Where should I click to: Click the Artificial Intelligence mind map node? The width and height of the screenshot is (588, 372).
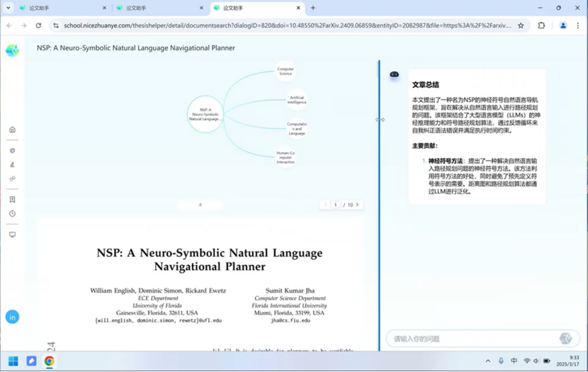pyautogui.click(x=297, y=100)
